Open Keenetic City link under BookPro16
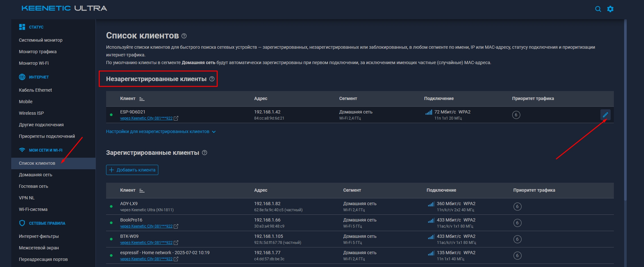 pyautogui.click(x=146, y=226)
